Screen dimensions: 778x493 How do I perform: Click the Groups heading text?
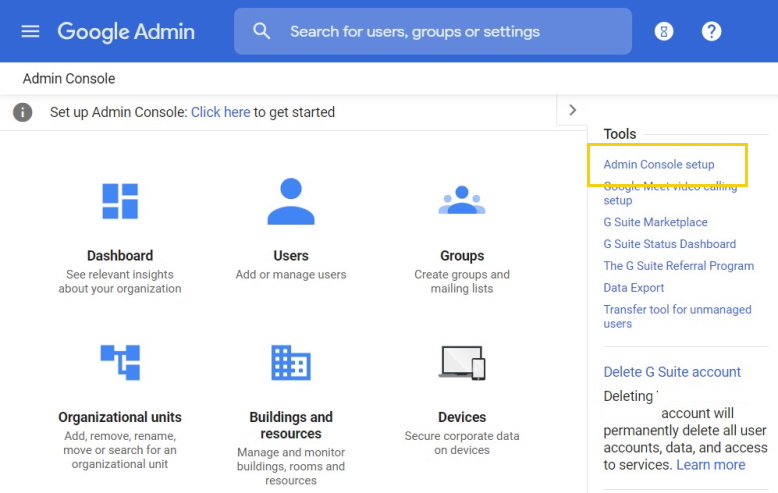(x=462, y=256)
